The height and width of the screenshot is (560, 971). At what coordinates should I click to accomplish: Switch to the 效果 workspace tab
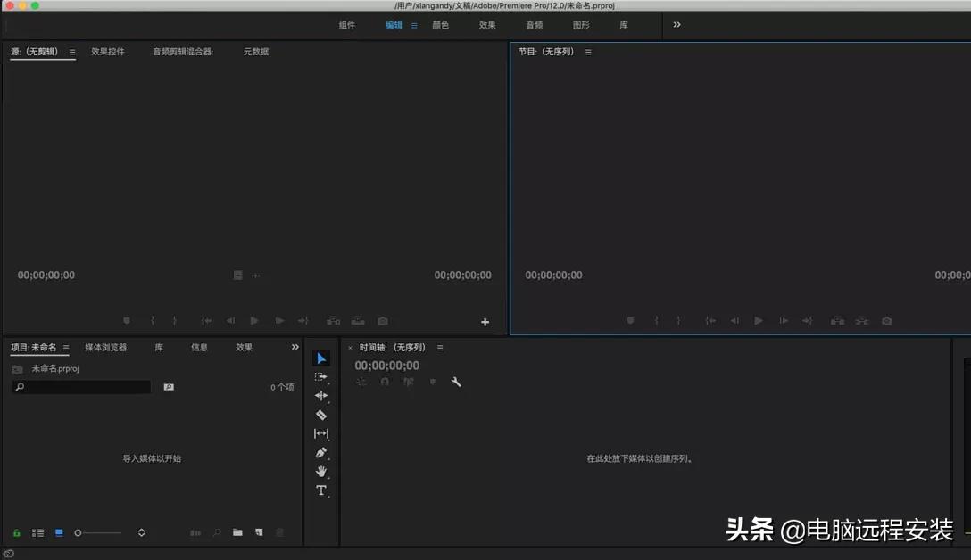(x=487, y=25)
